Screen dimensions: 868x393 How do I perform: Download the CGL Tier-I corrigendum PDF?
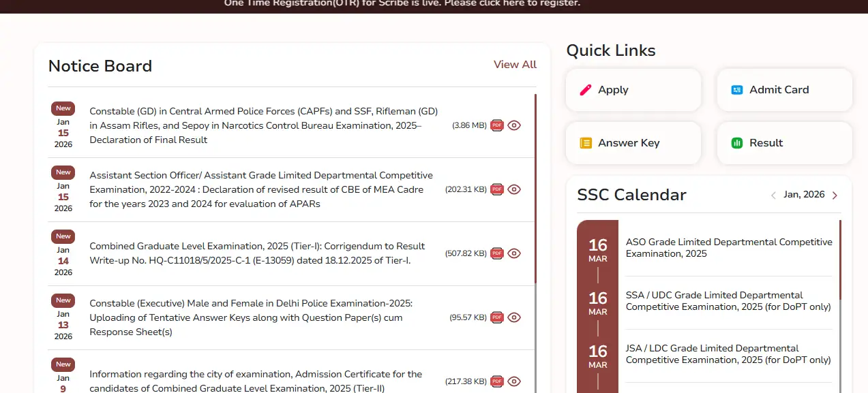(x=496, y=253)
